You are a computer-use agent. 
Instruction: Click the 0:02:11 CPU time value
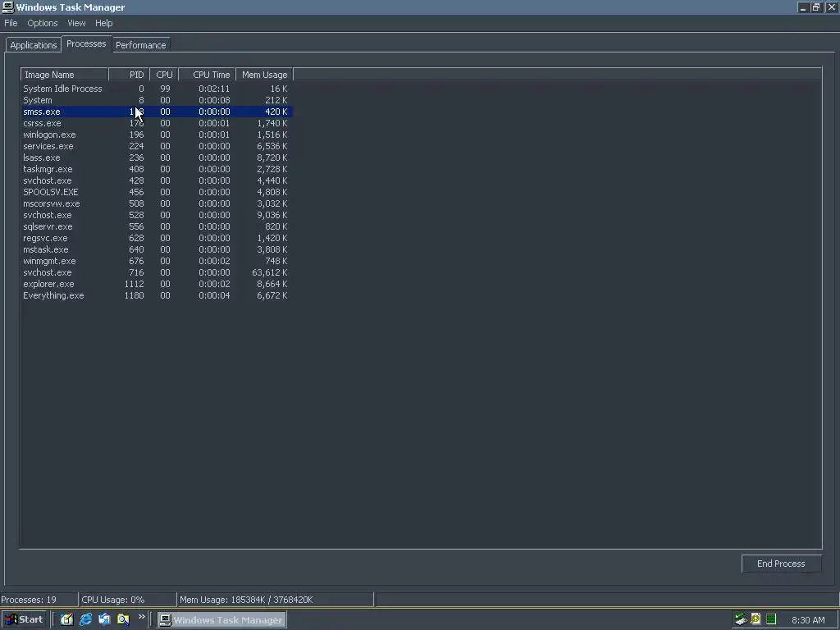coord(214,89)
